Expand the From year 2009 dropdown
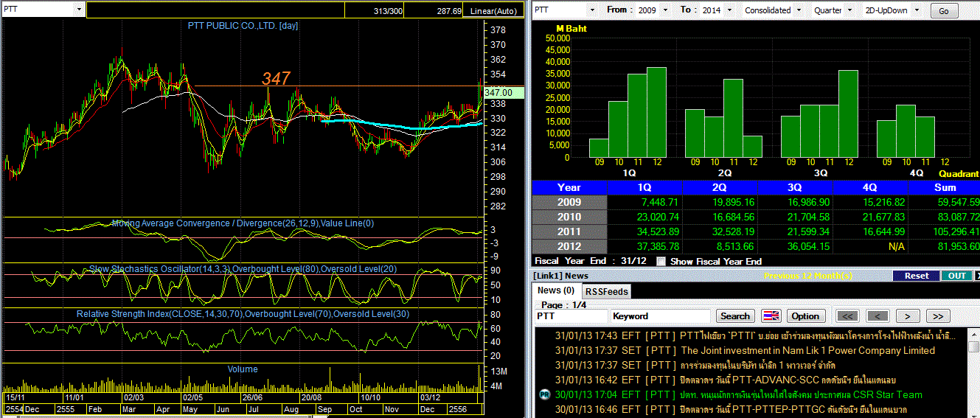The image size is (980, 418). tap(665, 10)
